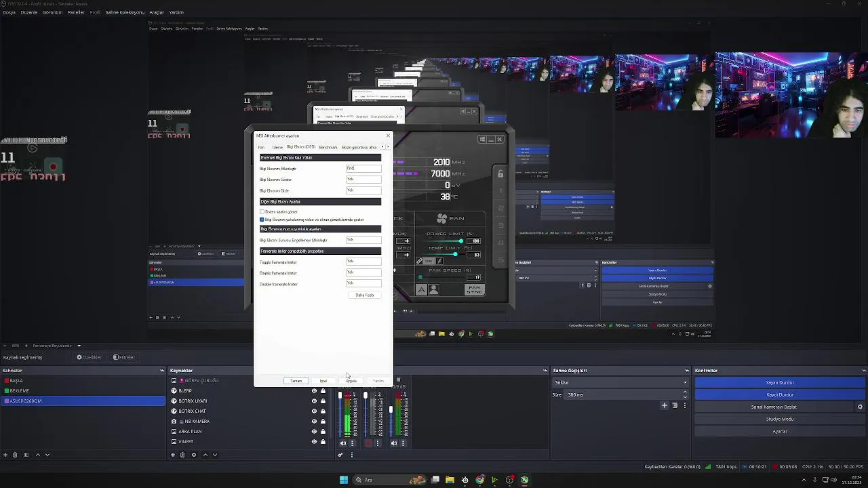Increase transition duration stepper
The width and height of the screenshot is (868, 488).
pyautogui.click(x=685, y=392)
